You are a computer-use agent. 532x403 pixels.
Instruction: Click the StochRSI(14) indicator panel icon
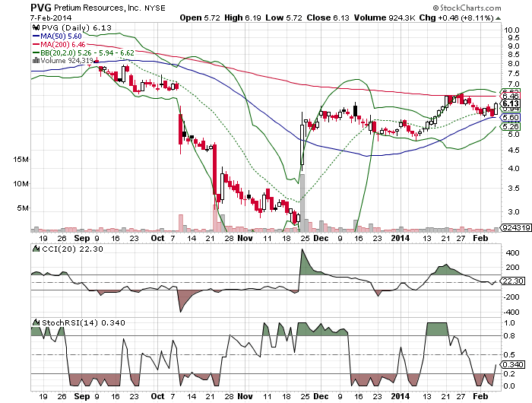point(36,322)
